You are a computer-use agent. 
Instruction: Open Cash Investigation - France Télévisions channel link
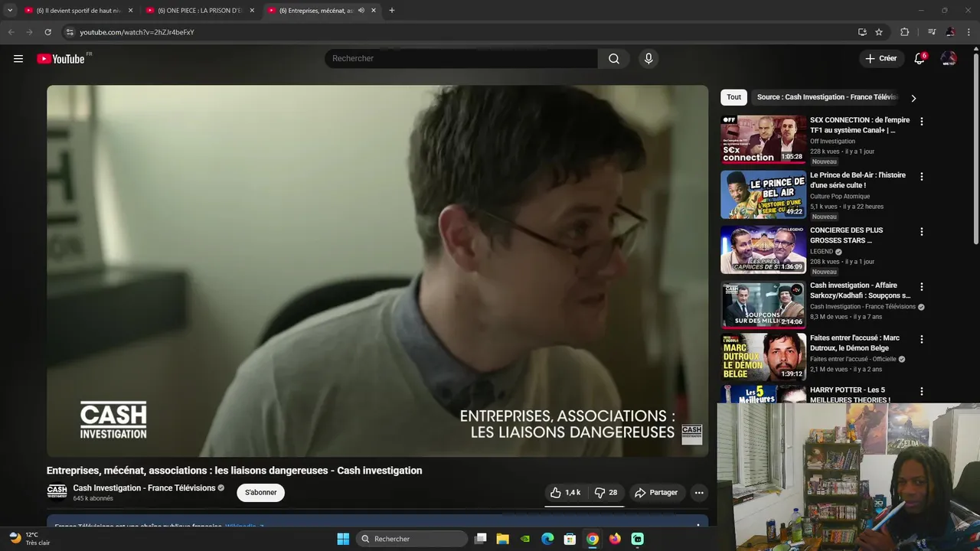coord(144,488)
